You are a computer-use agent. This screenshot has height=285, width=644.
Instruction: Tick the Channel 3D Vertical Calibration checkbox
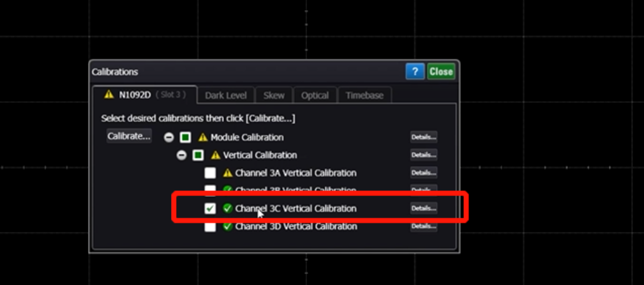click(210, 226)
